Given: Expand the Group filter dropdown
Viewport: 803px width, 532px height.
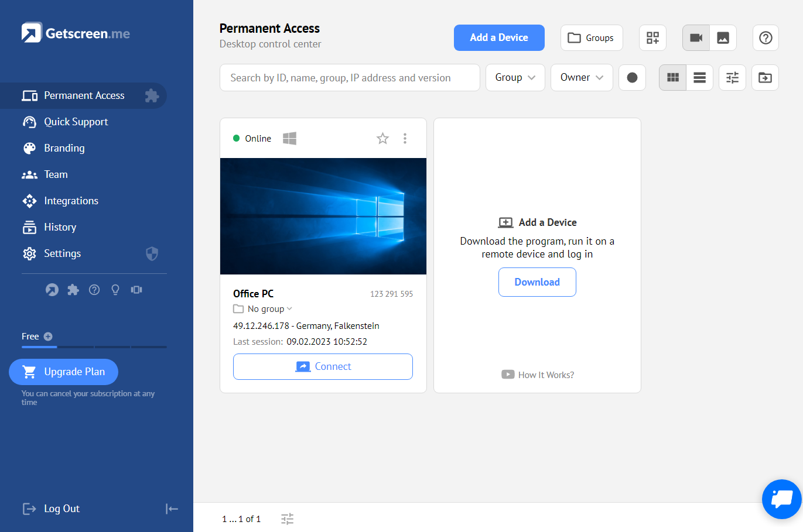Looking at the screenshot, I should (515, 78).
